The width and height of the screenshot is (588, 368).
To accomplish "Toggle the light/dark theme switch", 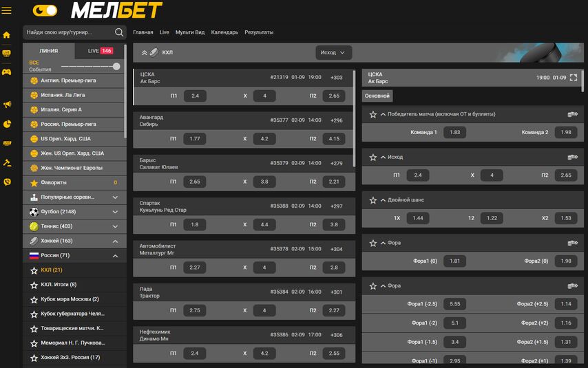I will point(45,10).
